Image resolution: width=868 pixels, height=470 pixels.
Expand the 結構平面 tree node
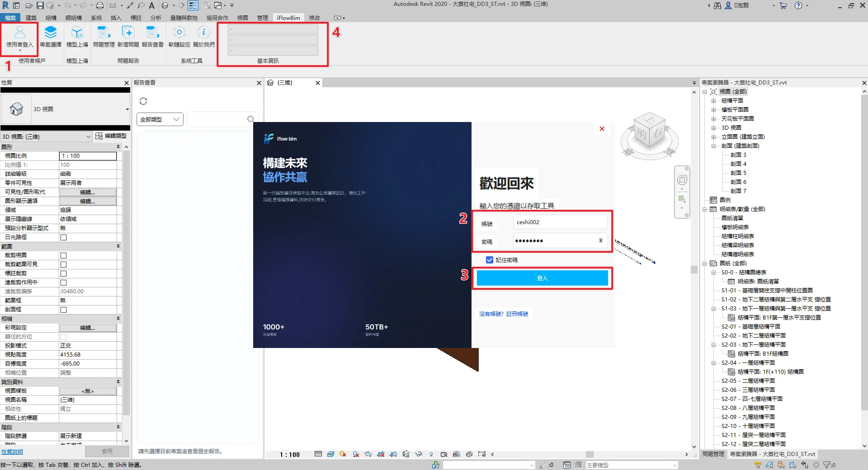click(713, 101)
